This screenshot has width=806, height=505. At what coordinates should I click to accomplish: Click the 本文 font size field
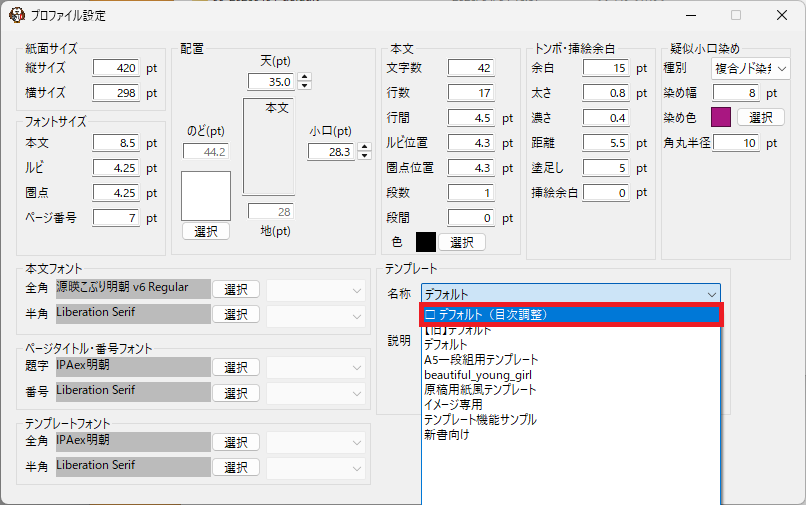pyautogui.click(x=116, y=143)
